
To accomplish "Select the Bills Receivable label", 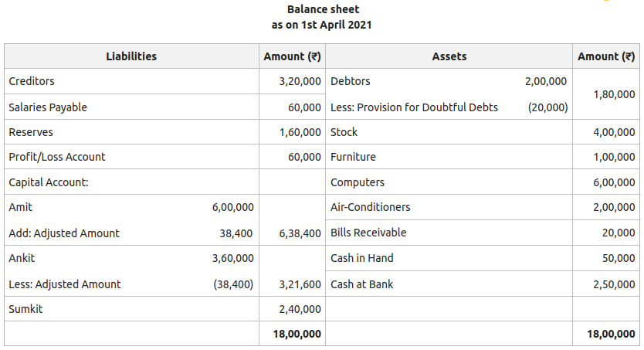I will [368, 233].
